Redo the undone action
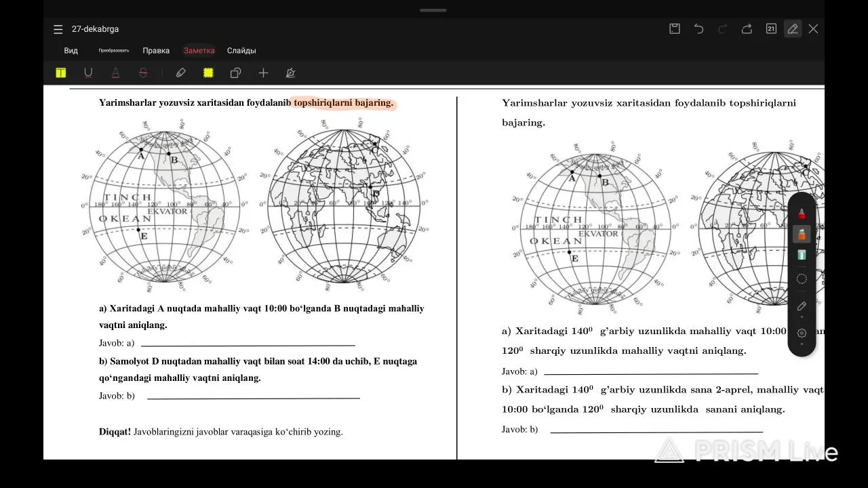The image size is (868, 488). 722,28
